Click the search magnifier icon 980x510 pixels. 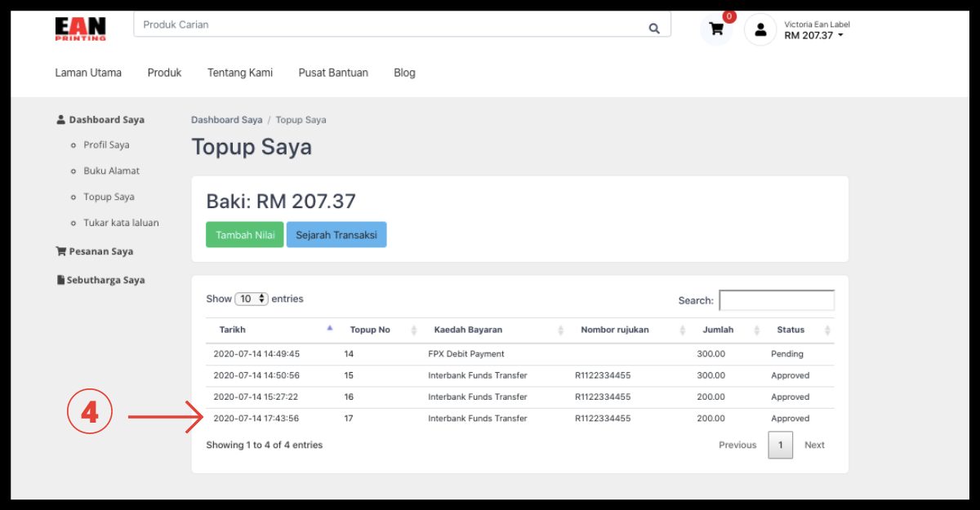[x=654, y=29]
